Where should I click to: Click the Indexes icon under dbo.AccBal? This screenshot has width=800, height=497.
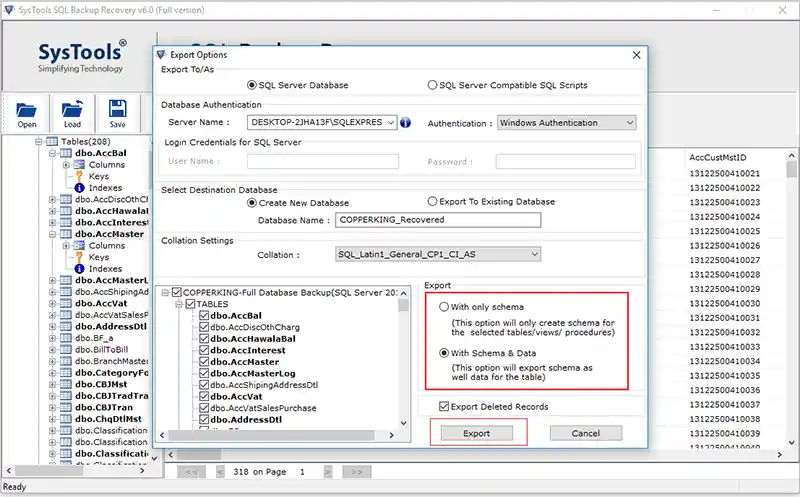[79, 188]
